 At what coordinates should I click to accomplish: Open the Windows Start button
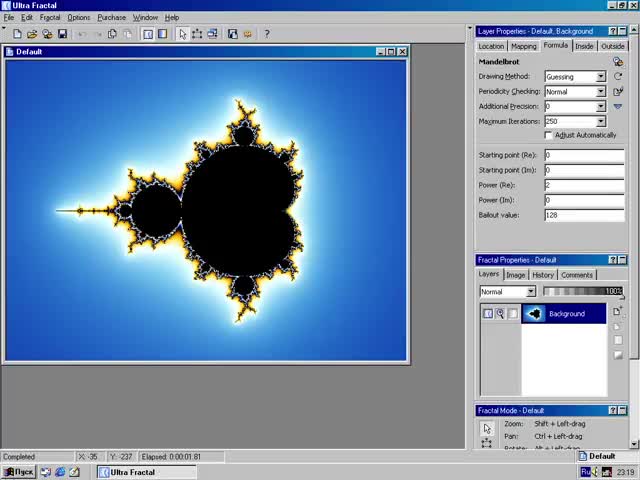(17, 472)
